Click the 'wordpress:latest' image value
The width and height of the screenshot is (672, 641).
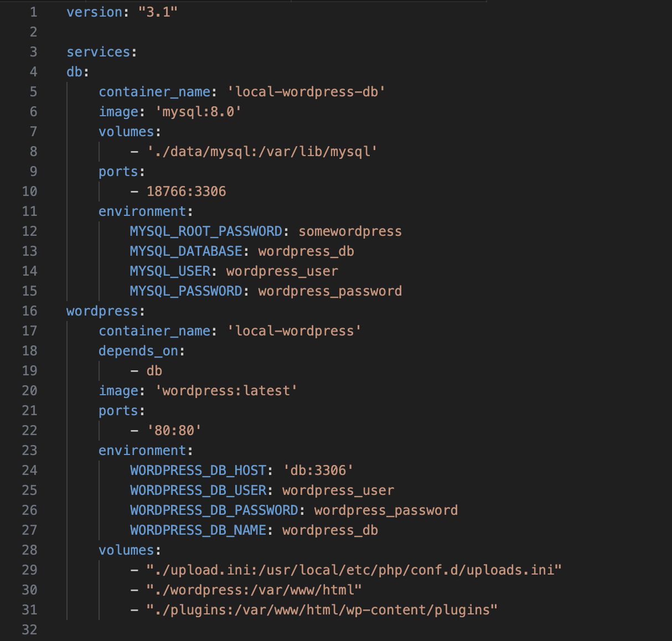[x=226, y=391]
